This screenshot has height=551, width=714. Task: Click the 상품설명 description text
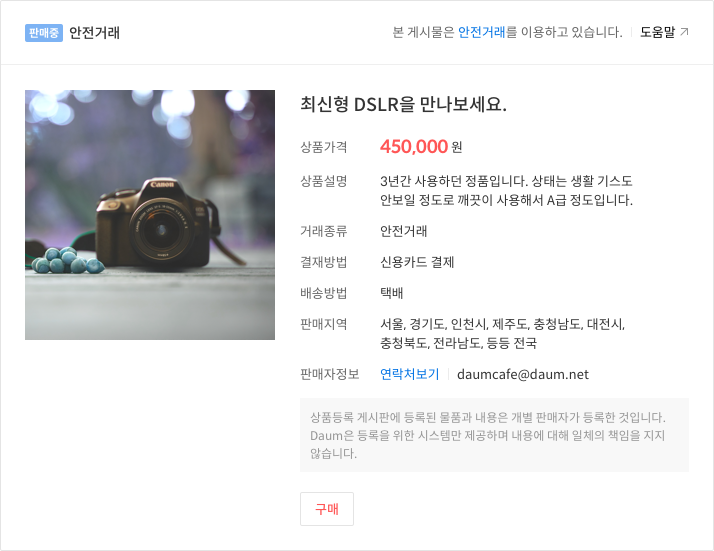[x=506, y=190]
